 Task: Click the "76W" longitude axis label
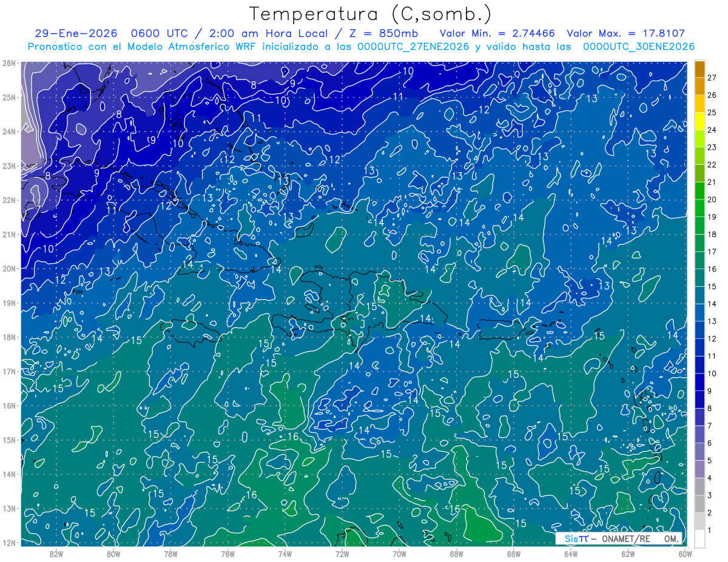coord(228,553)
